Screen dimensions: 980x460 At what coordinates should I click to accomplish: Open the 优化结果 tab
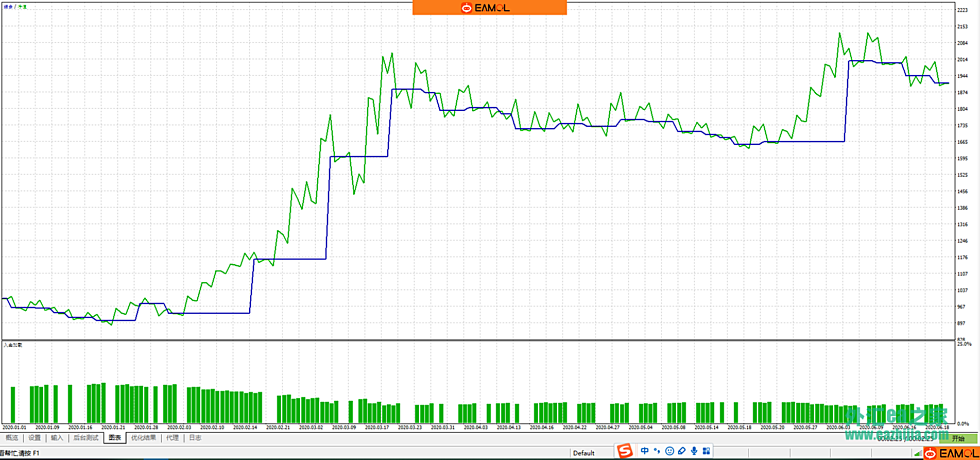click(143, 438)
